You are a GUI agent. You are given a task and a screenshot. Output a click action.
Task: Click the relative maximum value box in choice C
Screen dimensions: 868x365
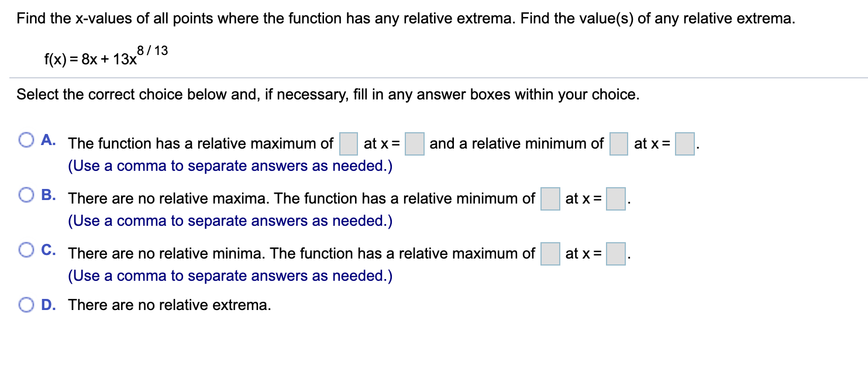[549, 253]
